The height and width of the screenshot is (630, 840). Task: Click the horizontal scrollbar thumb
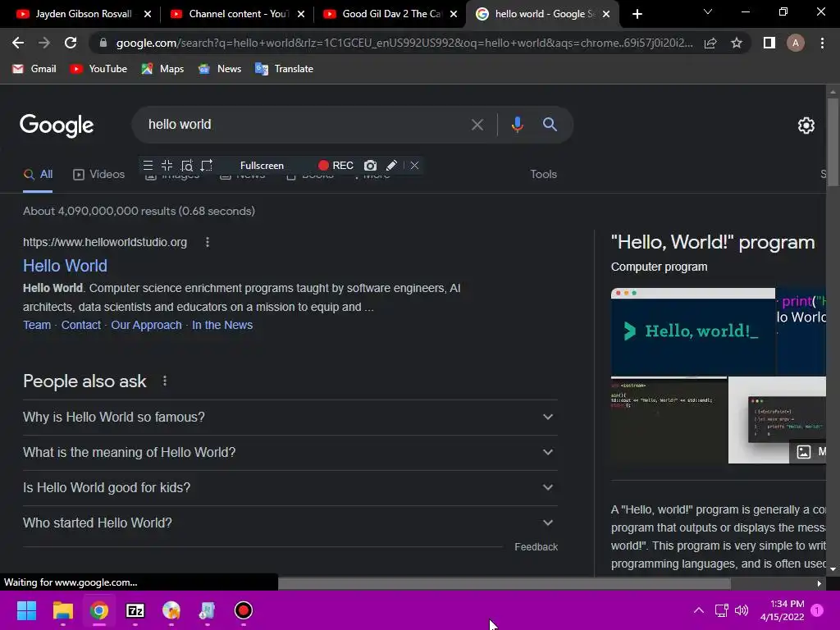tap(504, 583)
